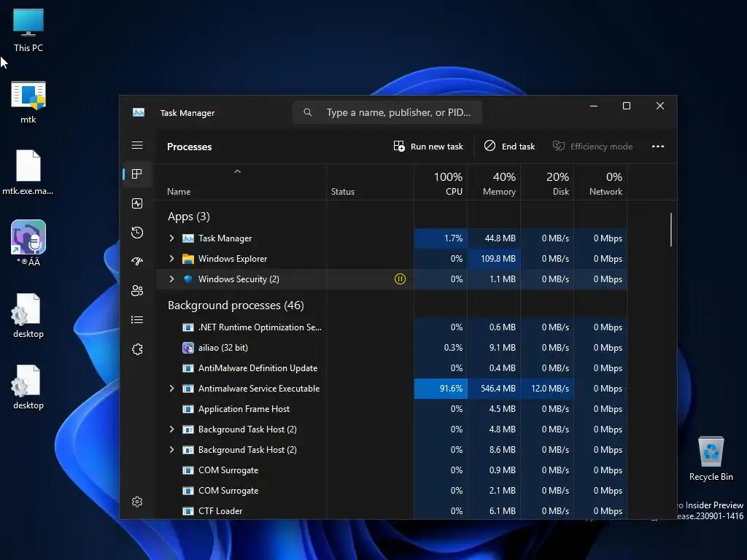The width and height of the screenshot is (747, 560).
Task: Select the Recycle Bin desktop icon
Action: coord(711,459)
